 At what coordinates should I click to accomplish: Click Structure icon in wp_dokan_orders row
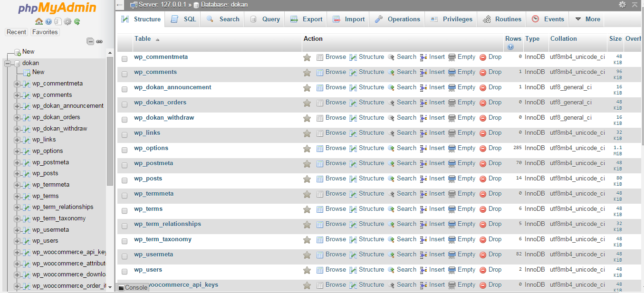coord(353,103)
